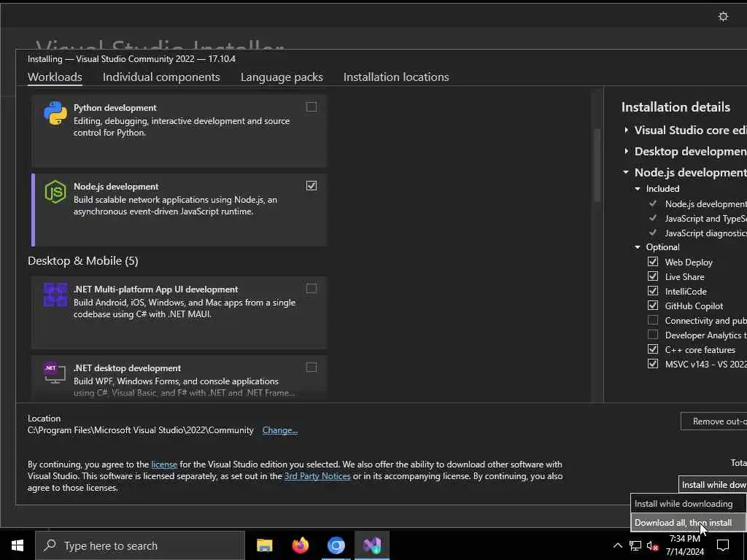Choose Download all, then install option

[689, 522]
